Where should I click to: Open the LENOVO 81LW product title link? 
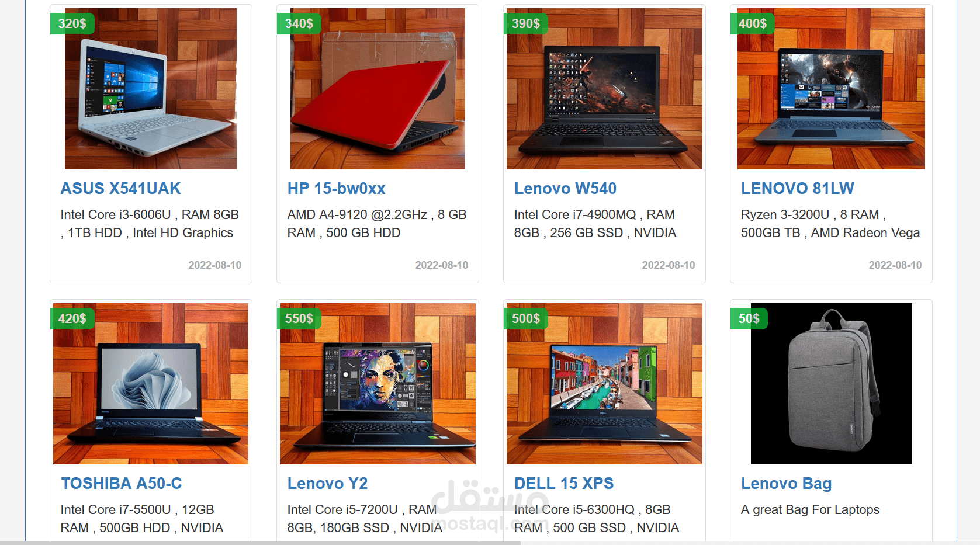pos(797,189)
